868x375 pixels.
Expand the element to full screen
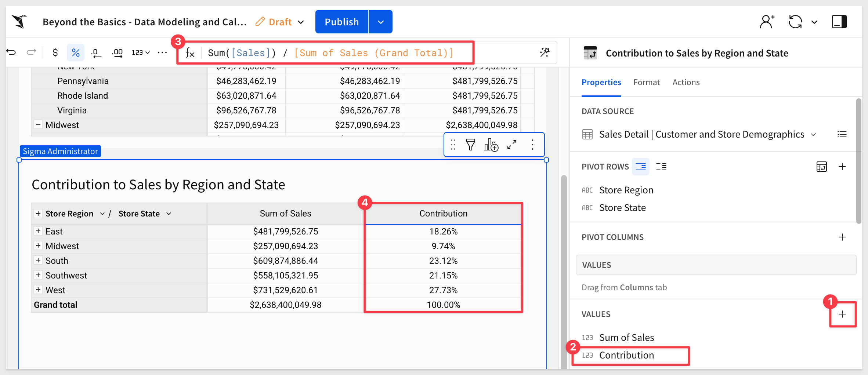point(512,145)
